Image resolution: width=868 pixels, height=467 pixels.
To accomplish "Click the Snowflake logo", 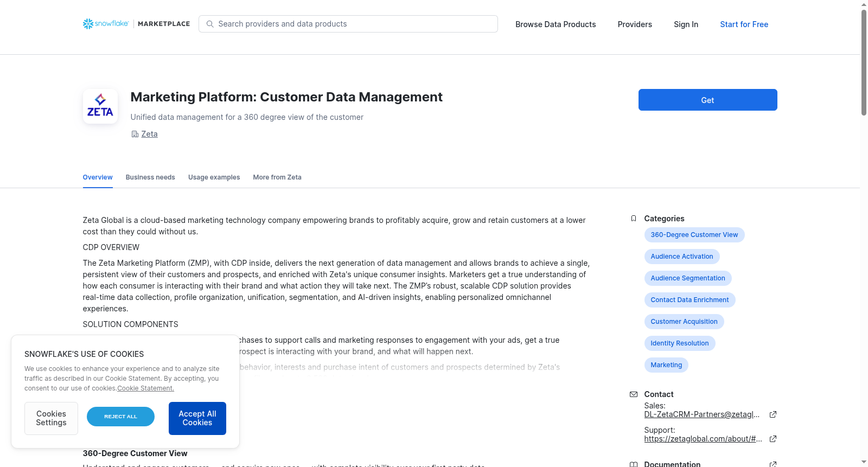I will (106, 24).
